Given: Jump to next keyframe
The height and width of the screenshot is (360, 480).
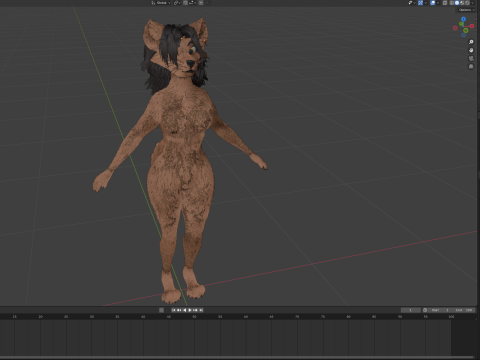Looking at the screenshot, I should (x=195, y=310).
